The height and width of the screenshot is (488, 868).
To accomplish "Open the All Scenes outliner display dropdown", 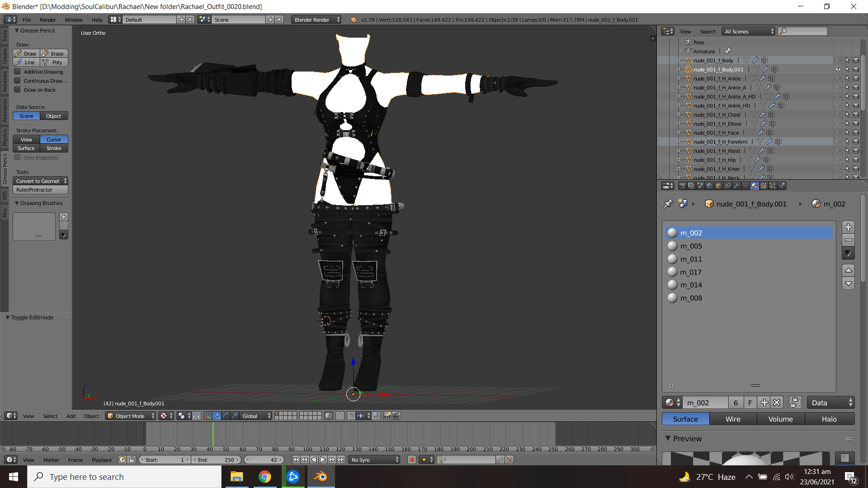I will [x=749, y=31].
